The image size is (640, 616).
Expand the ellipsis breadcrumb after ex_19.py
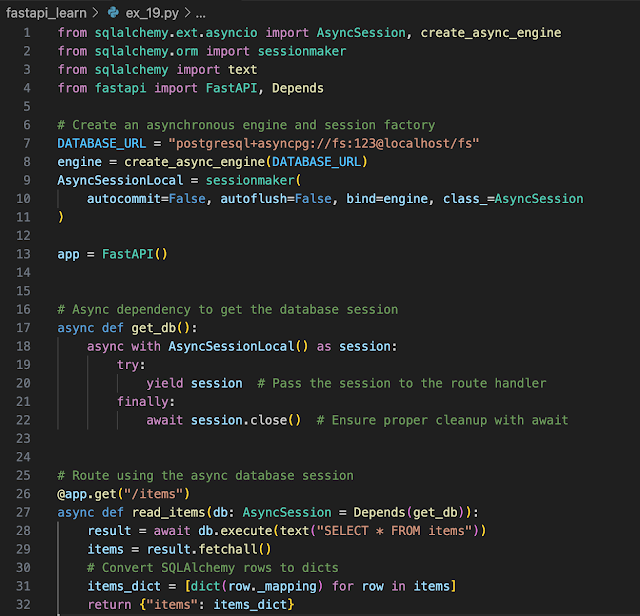[x=200, y=14]
